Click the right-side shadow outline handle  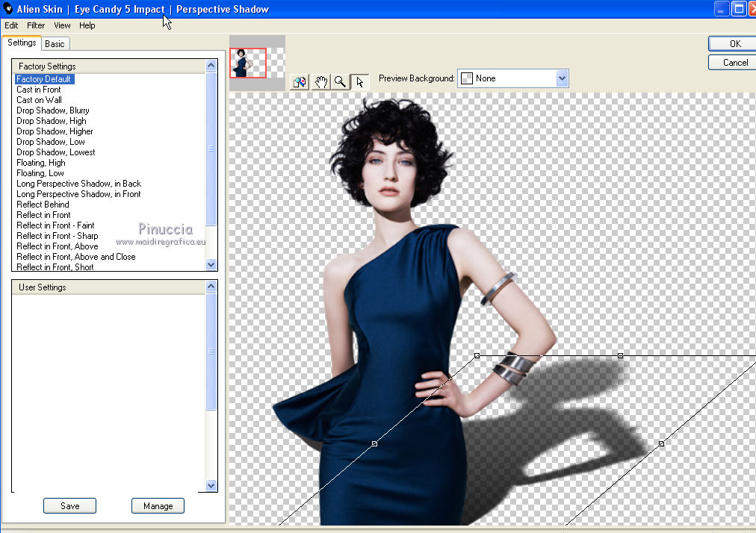(661, 443)
